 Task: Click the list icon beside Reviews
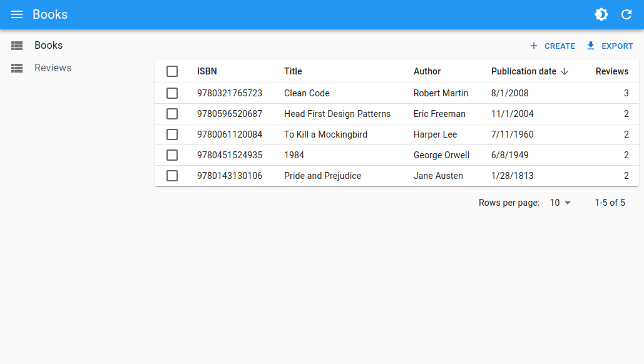(16, 68)
